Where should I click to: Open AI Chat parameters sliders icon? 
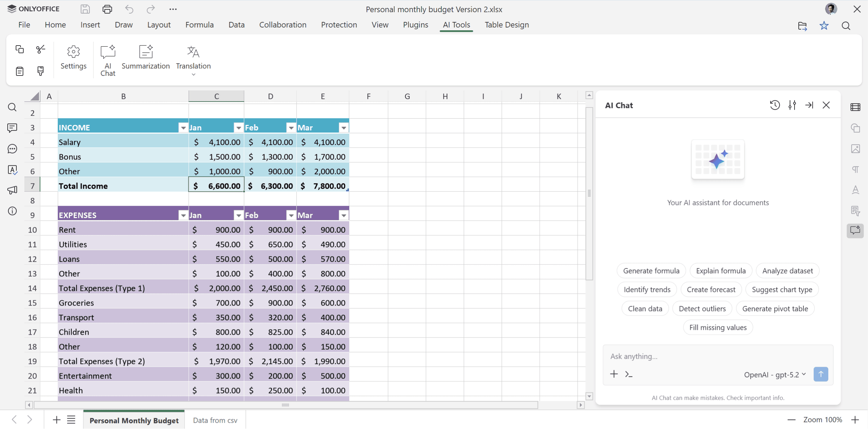(x=792, y=105)
